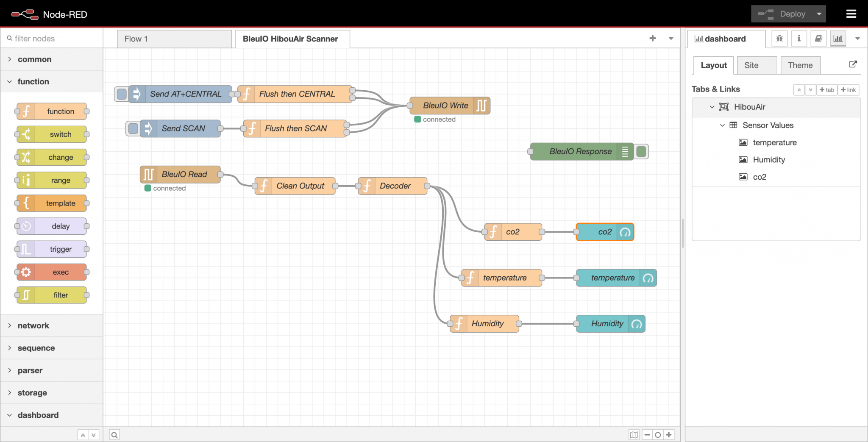Open the Deploy dropdown arrow
The height and width of the screenshot is (442, 868).
pos(819,14)
